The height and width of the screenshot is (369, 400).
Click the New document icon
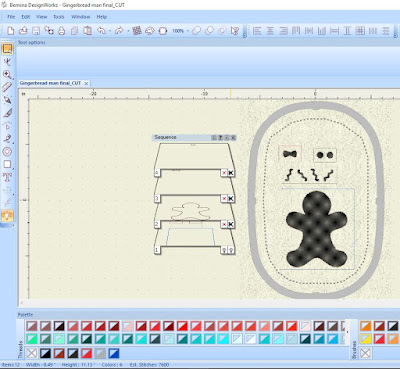[x=11, y=31]
